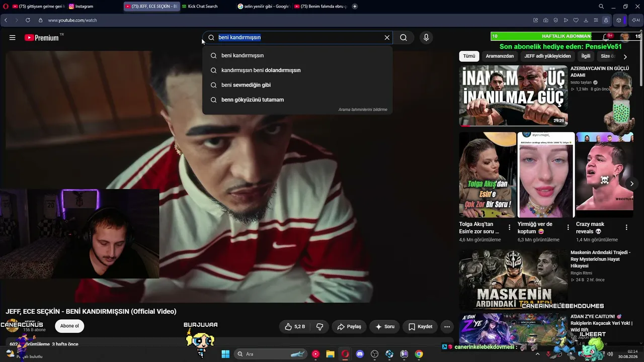The width and height of the screenshot is (644, 362).
Task: Open Opera snapshot camera tool
Action: point(546,20)
